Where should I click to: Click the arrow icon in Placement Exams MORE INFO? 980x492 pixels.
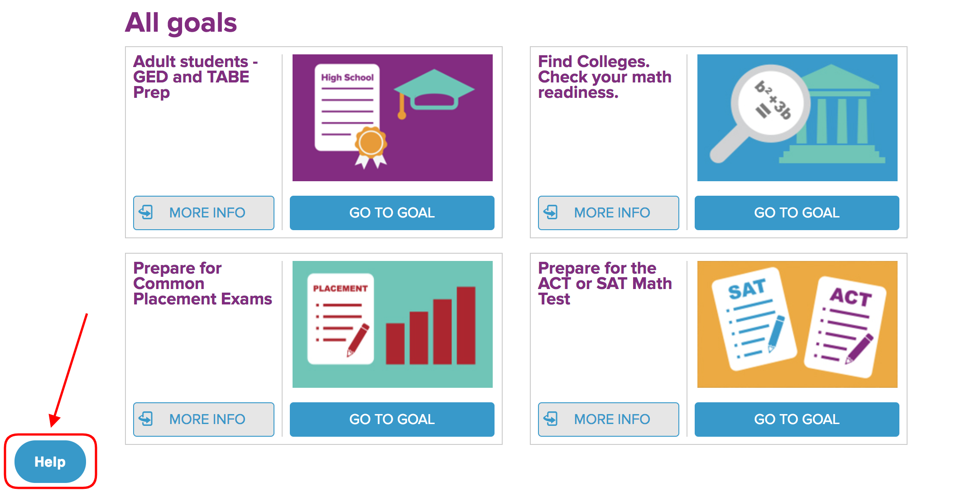click(x=146, y=419)
